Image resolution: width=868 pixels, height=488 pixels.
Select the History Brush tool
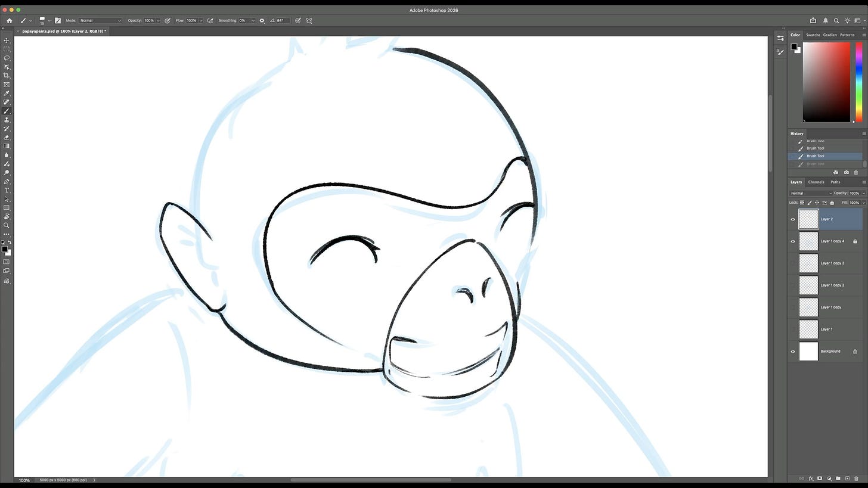point(7,129)
